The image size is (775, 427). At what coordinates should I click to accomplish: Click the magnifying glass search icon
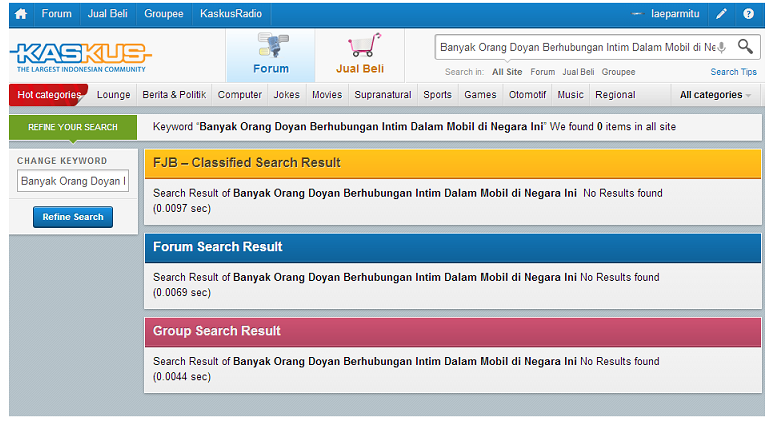[745, 46]
